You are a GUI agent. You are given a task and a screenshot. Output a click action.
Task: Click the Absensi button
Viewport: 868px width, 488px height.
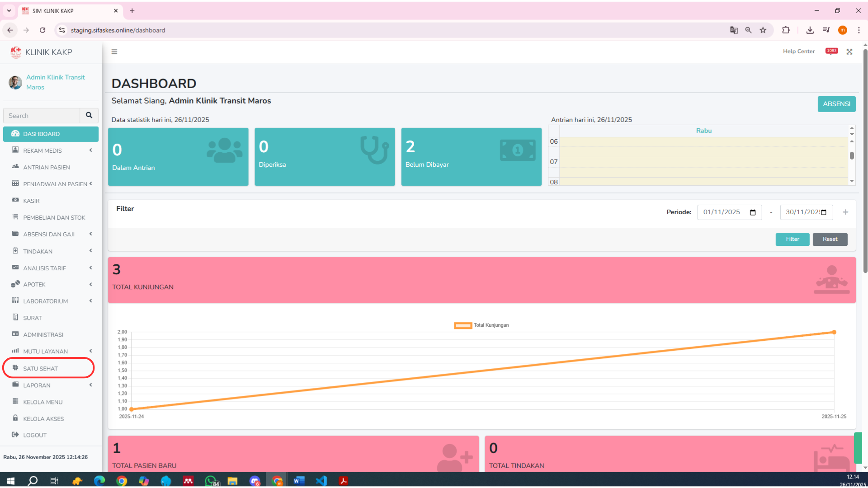(x=836, y=104)
